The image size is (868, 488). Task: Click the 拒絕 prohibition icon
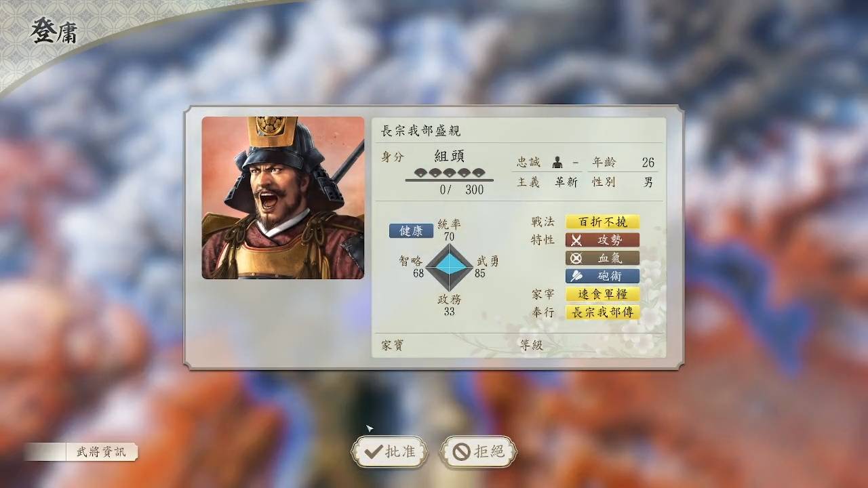pos(462,452)
